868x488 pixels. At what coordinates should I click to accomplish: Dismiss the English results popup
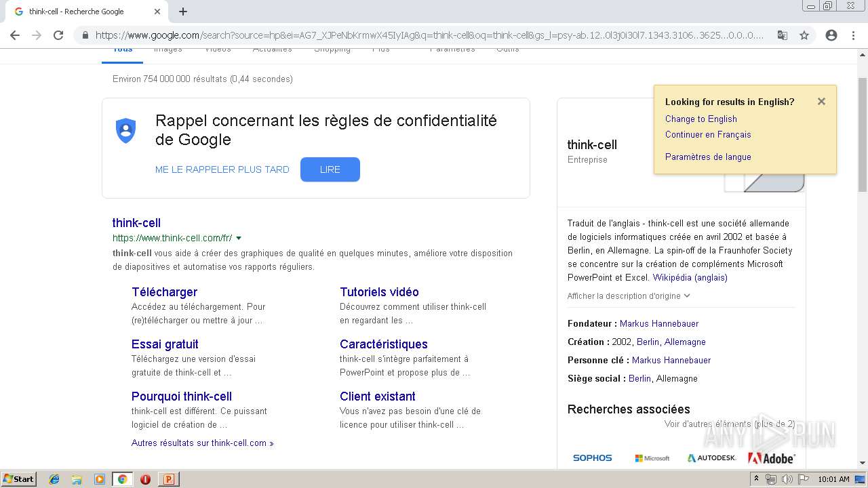[821, 102]
